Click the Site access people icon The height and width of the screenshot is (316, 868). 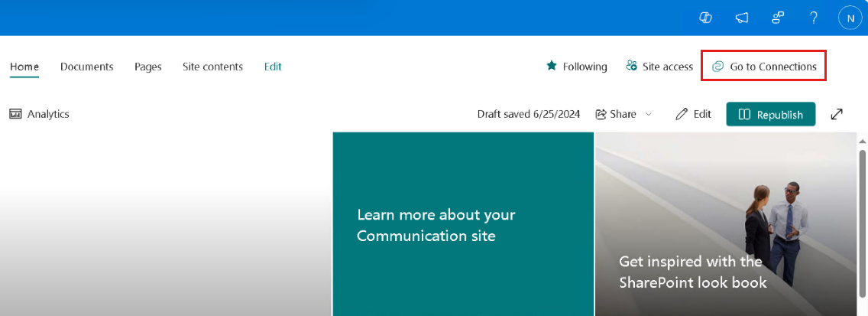point(631,66)
